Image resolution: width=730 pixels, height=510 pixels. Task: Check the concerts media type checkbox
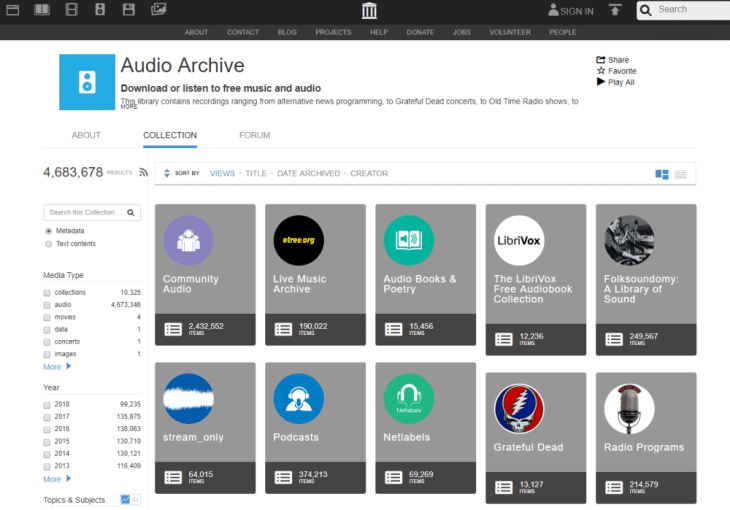pyautogui.click(x=47, y=342)
